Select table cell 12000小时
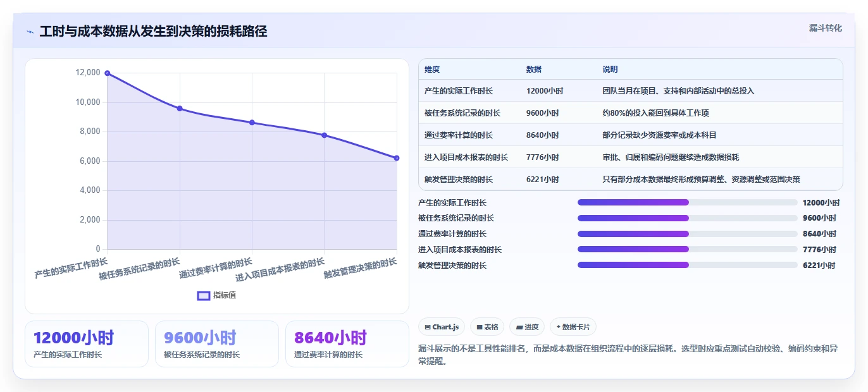Viewport: 868px width, 392px height. (x=545, y=91)
